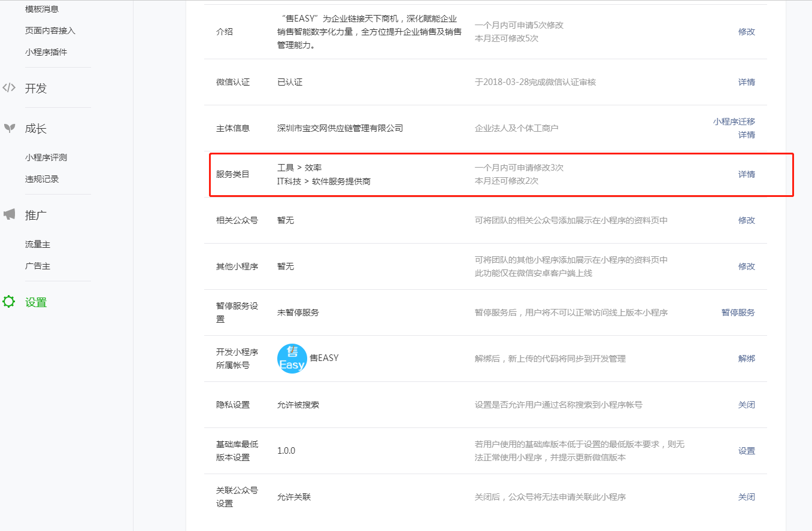Viewport: 812px width, 531px height.
Task: Click the 解绑 link
Action: (747, 359)
